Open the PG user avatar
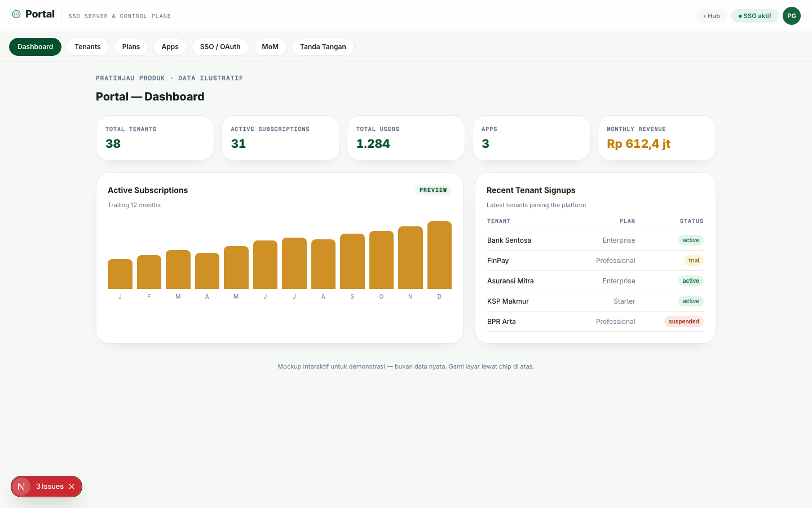Viewport: 812px width, 508px height. pyautogui.click(x=792, y=16)
